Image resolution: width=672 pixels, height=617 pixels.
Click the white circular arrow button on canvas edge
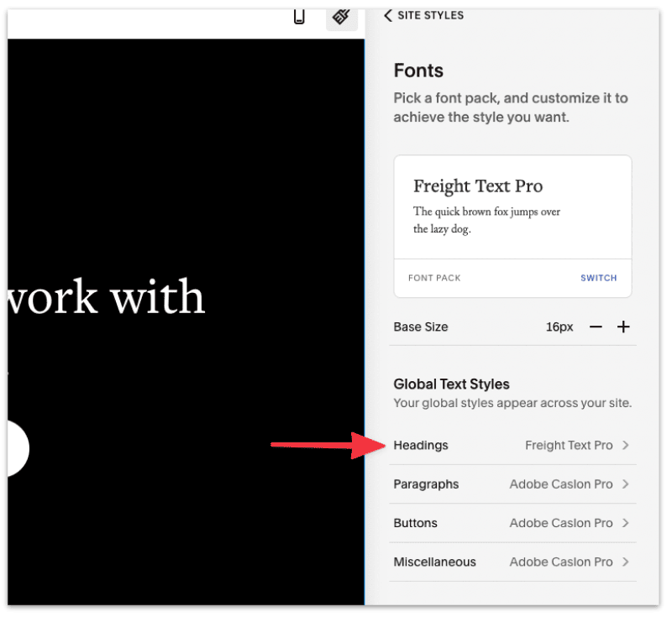[x=13, y=448]
